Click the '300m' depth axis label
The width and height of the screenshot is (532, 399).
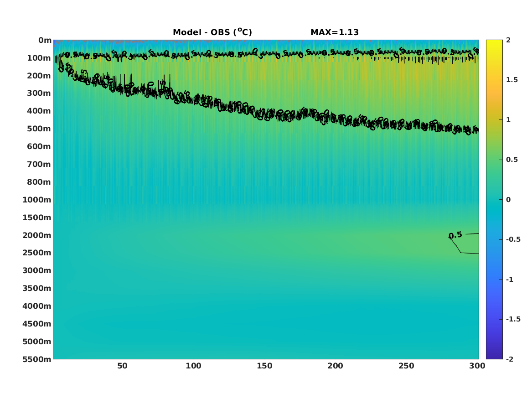39,93
